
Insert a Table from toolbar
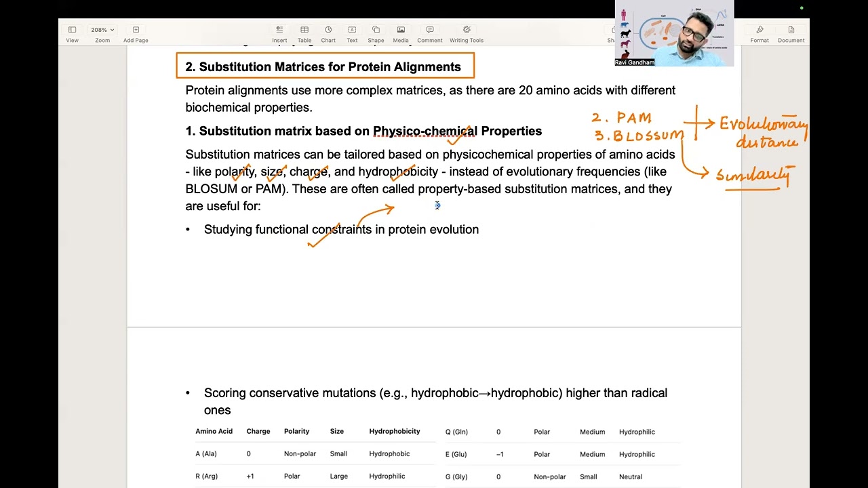[304, 34]
